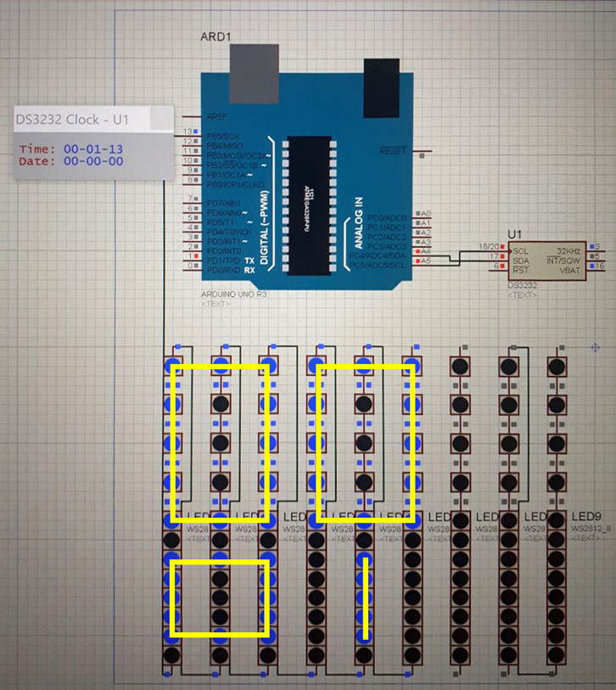Click the 32KHz pin on the DS3232 chip

(568, 251)
